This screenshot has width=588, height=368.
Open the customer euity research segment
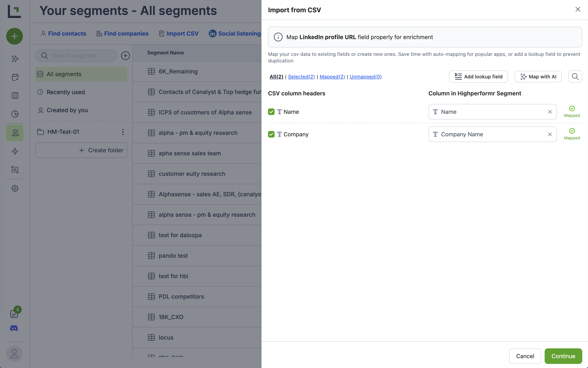click(x=192, y=174)
